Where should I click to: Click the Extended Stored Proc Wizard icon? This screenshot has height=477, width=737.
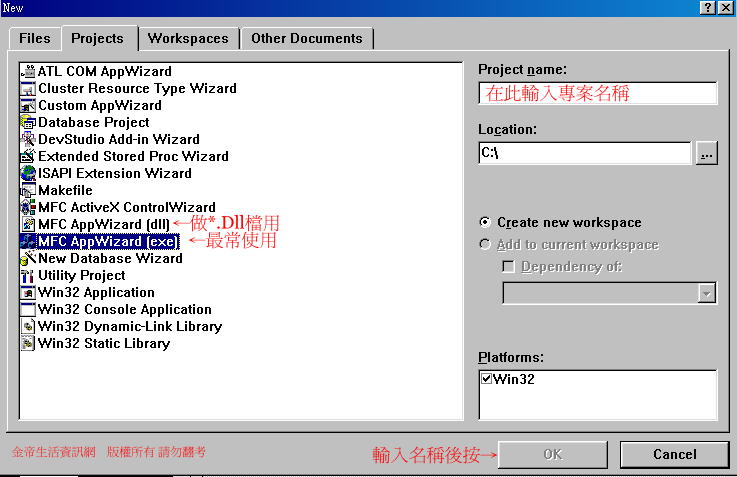click(28, 156)
